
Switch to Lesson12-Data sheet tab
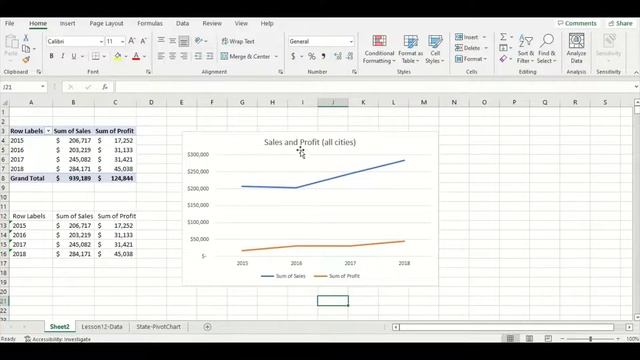(x=102, y=327)
